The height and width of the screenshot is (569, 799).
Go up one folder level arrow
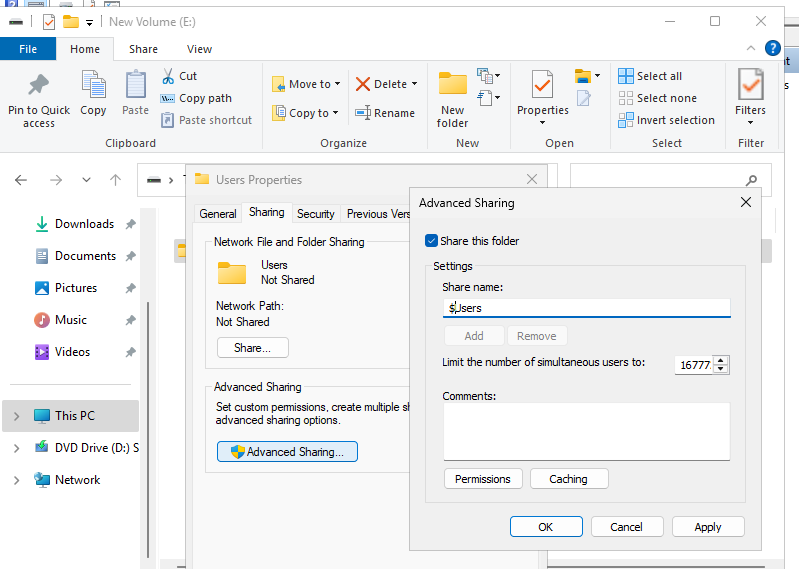pyautogui.click(x=116, y=180)
